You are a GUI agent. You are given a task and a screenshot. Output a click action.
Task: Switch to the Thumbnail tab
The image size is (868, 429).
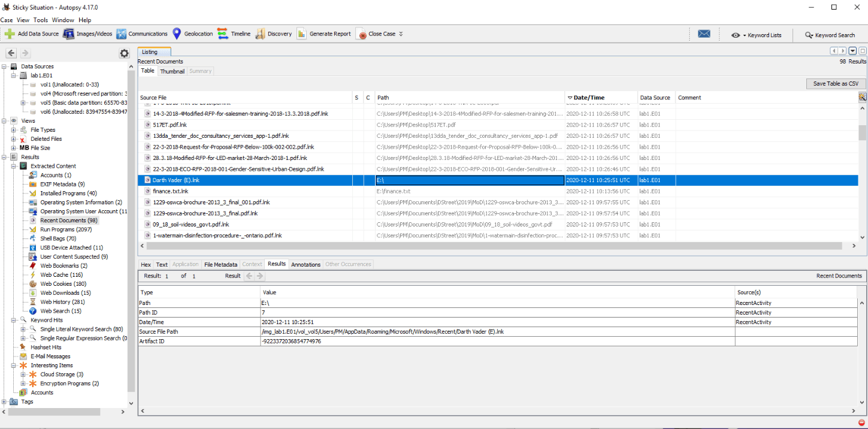[x=172, y=71]
